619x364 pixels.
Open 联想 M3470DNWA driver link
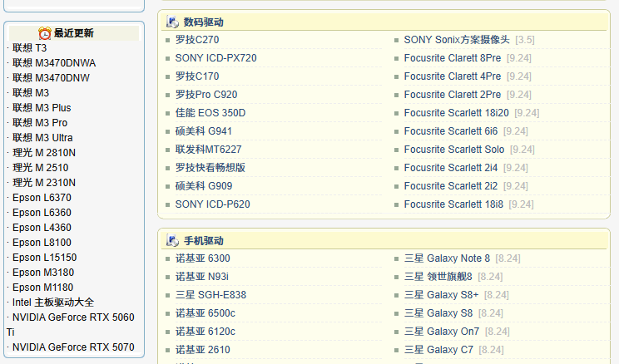[x=54, y=63]
